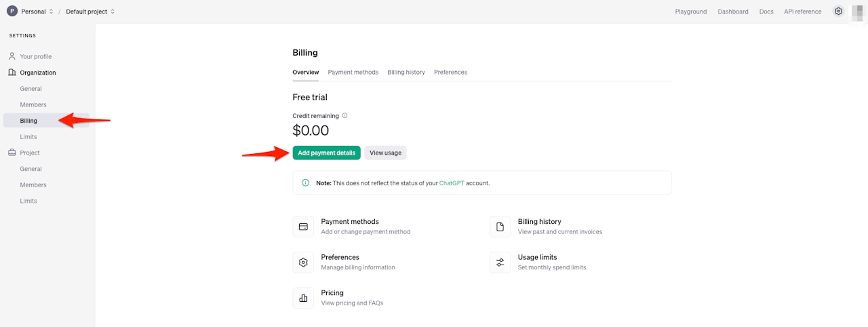Switch to the Billing history tab

(x=406, y=72)
